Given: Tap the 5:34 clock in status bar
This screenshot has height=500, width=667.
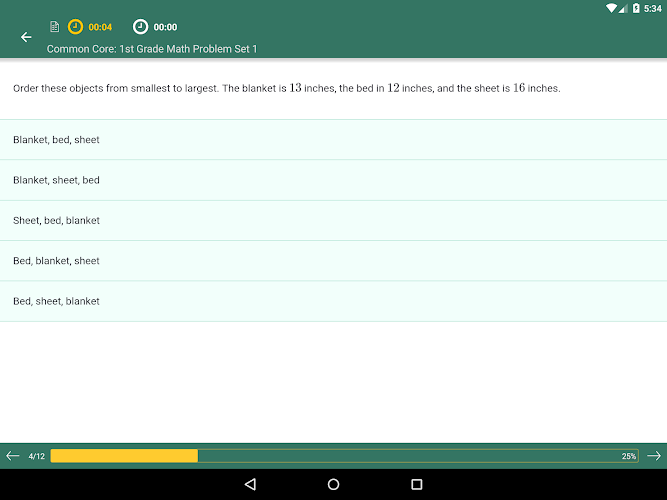Looking at the screenshot, I should pos(653,9).
